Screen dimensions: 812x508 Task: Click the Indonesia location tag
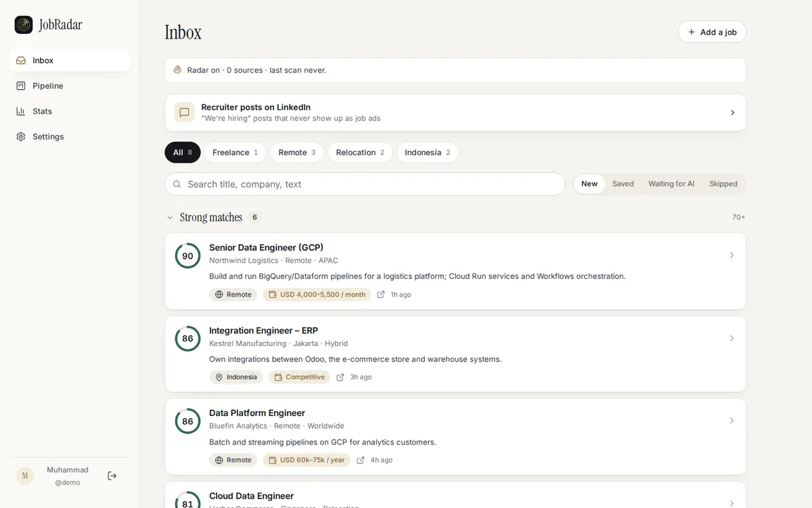click(x=235, y=377)
